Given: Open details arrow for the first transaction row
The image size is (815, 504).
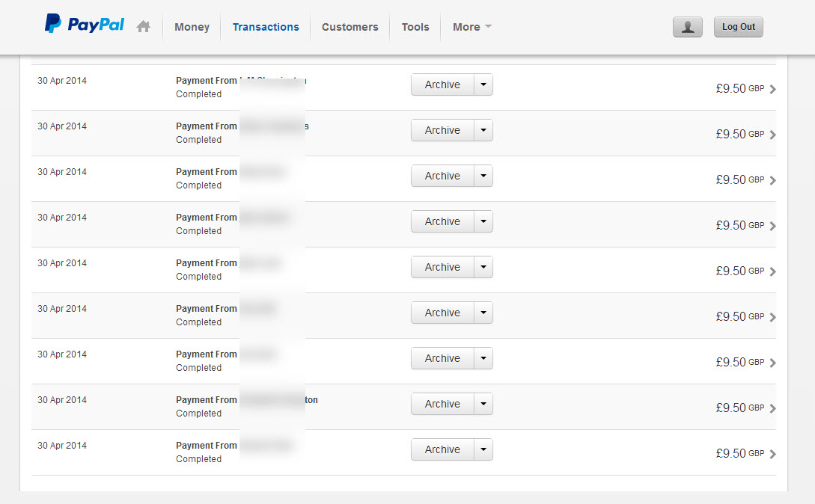Looking at the screenshot, I should [x=773, y=89].
